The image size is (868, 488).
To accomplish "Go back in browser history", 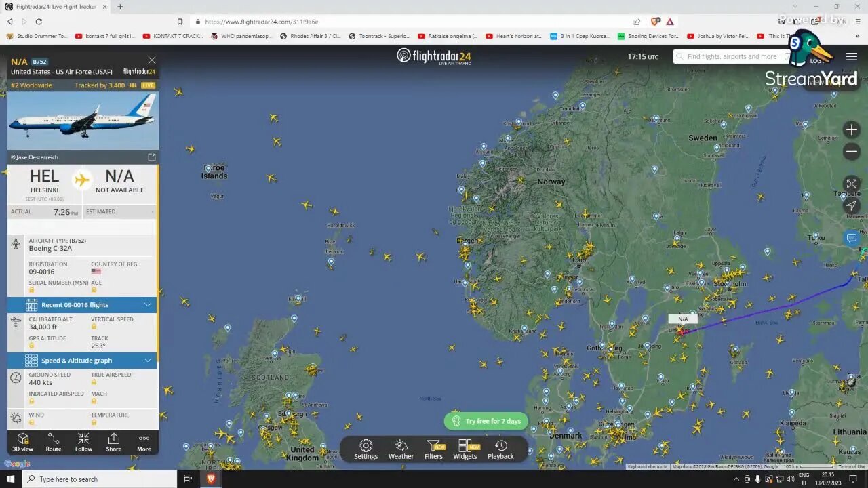I will tap(10, 22).
